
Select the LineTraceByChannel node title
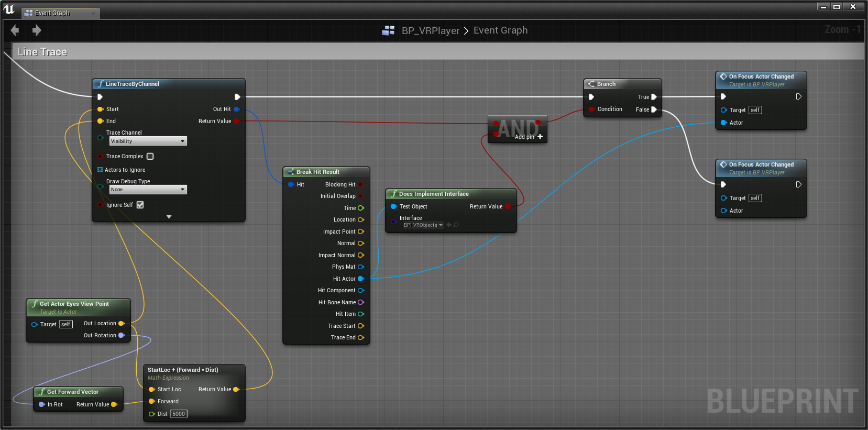coord(133,84)
